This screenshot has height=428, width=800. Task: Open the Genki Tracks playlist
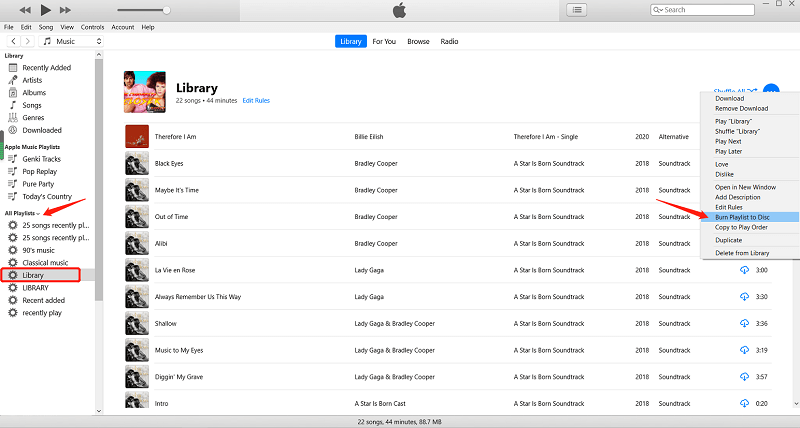[x=41, y=159]
